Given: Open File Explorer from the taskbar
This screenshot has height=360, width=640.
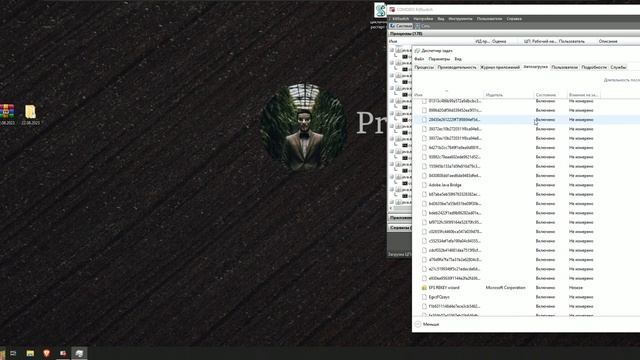Looking at the screenshot, I should pos(30,353).
